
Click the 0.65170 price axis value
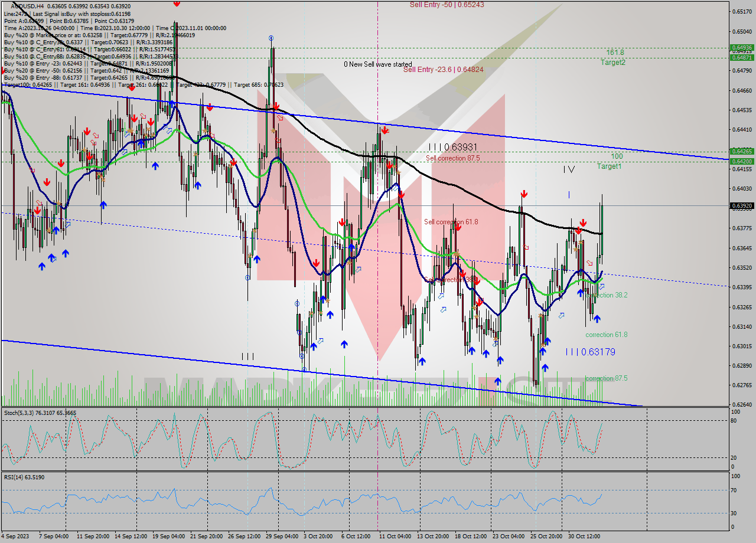(742, 12)
